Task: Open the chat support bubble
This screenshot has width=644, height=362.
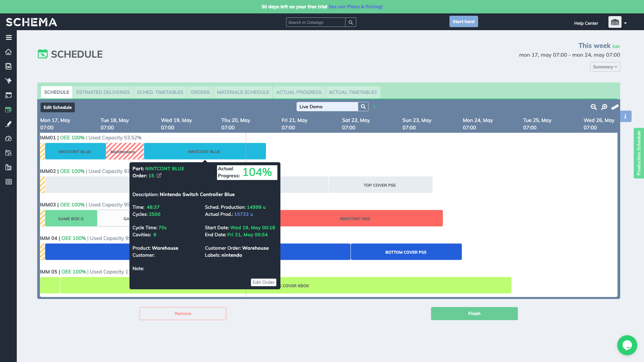Action: click(x=627, y=345)
